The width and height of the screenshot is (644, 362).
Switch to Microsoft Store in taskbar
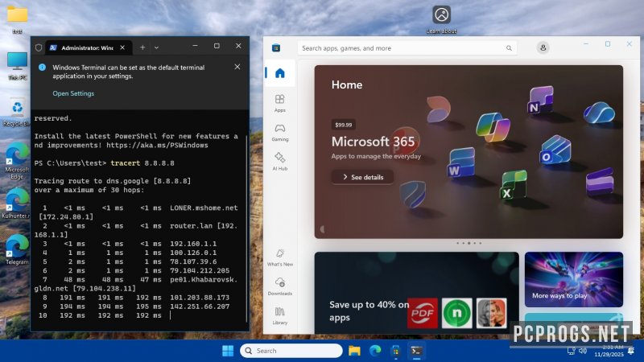[x=395, y=351]
